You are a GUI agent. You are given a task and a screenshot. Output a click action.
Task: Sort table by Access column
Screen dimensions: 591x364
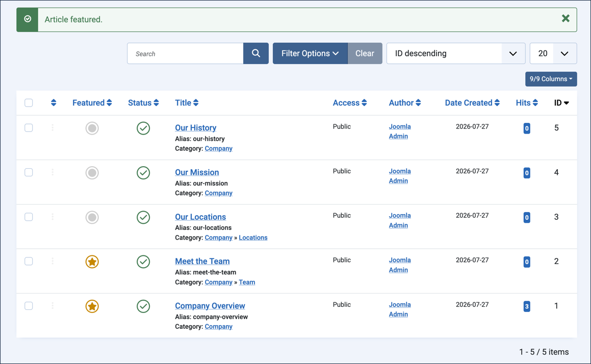[x=350, y=103]
